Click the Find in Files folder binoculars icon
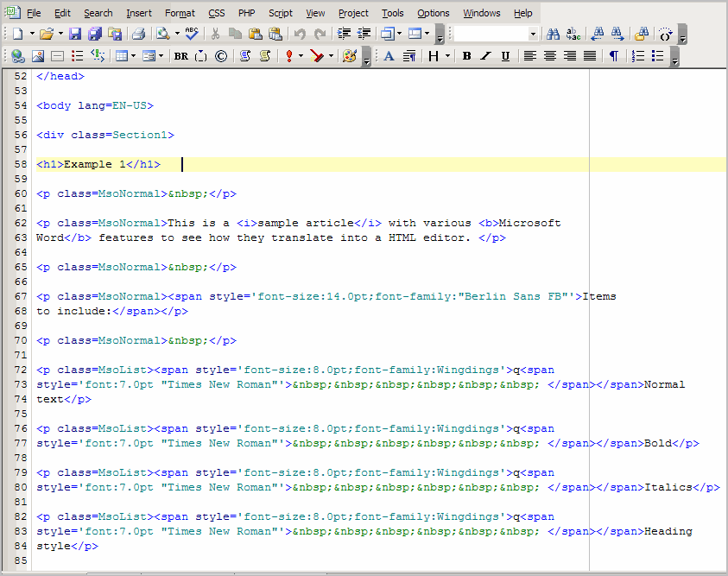Image resolution: width=728 pixels, height=576 pixels. (x=643, y=34)
